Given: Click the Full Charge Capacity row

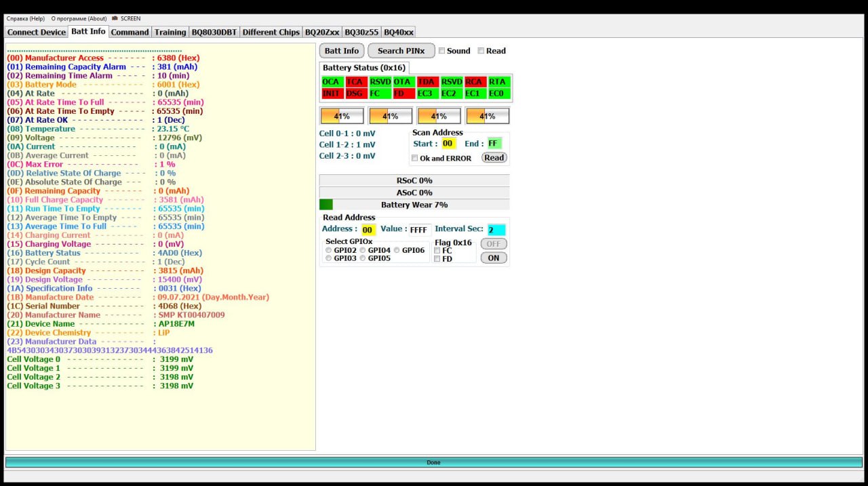Looking at the screenshot, I should pos(105,200).
